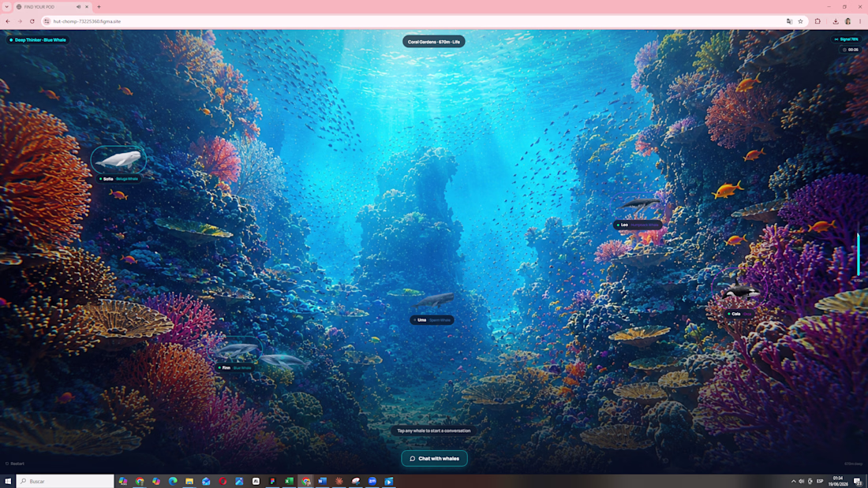Select Cala the Orca image
This screenshot has width=868, height=488.
(741, 292)
